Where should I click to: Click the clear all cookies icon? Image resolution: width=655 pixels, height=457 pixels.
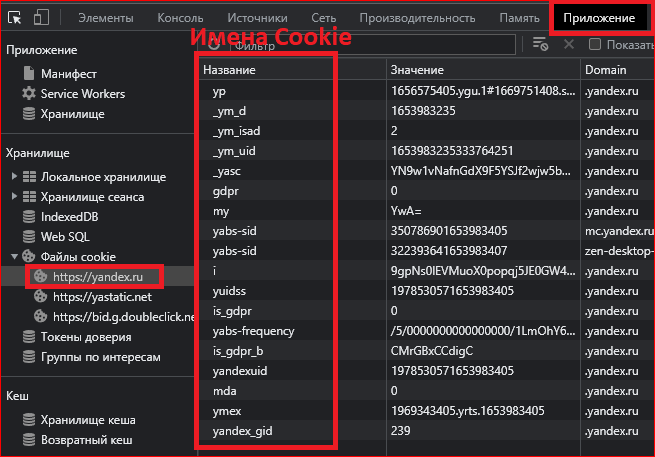(x=540, y=44)
